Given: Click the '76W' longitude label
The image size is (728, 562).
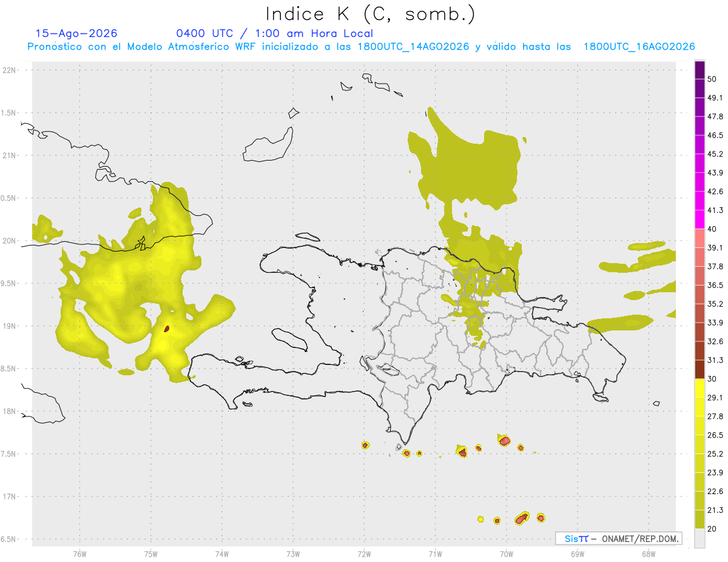Looking at the screenshot, I should 79,554.
